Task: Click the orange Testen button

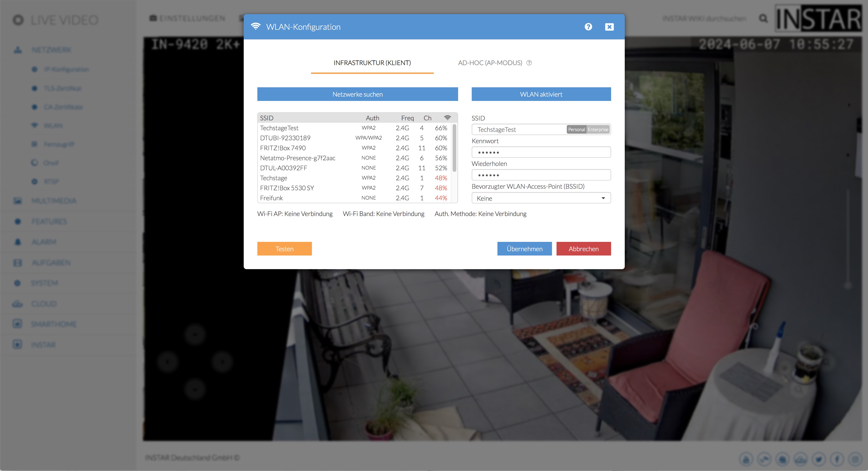Action: pos(284,249)
